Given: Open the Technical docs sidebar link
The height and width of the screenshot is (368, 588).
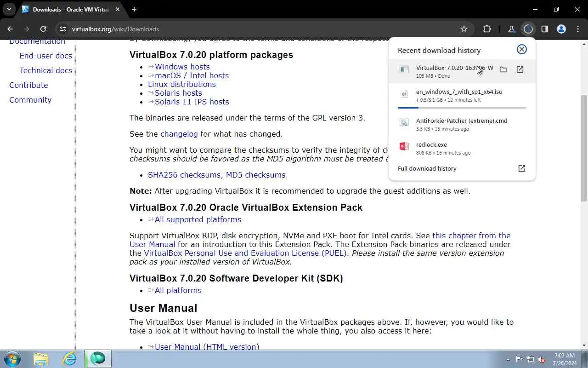Looking at the screenshot, I should point(46,70).
